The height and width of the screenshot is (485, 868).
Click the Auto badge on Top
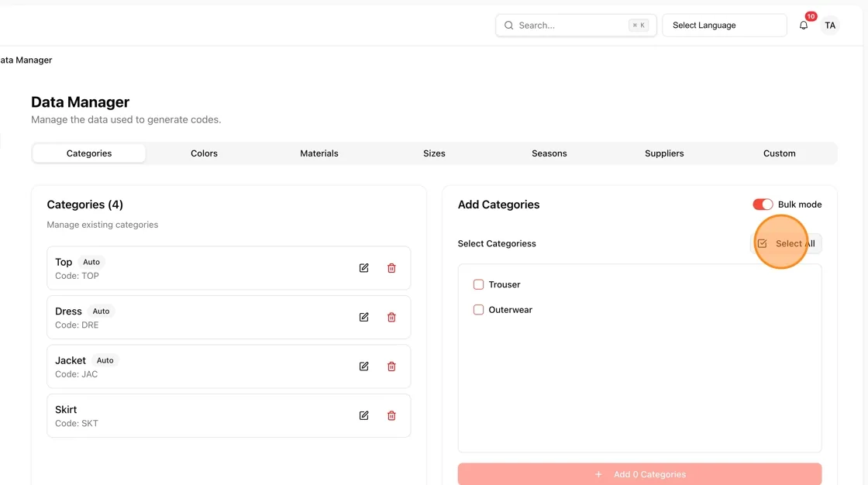tap(91, 262)
